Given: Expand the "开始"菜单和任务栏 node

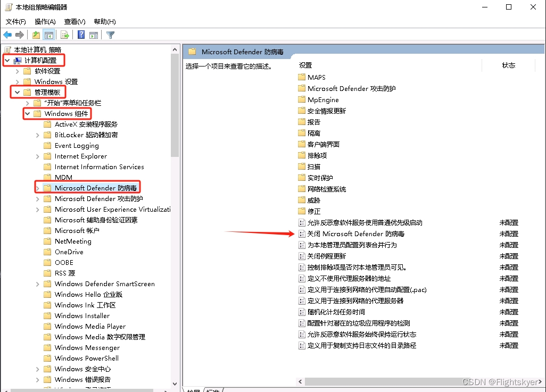Looking at the screenshot, I should pyautogui.click(x=27, y=103).
